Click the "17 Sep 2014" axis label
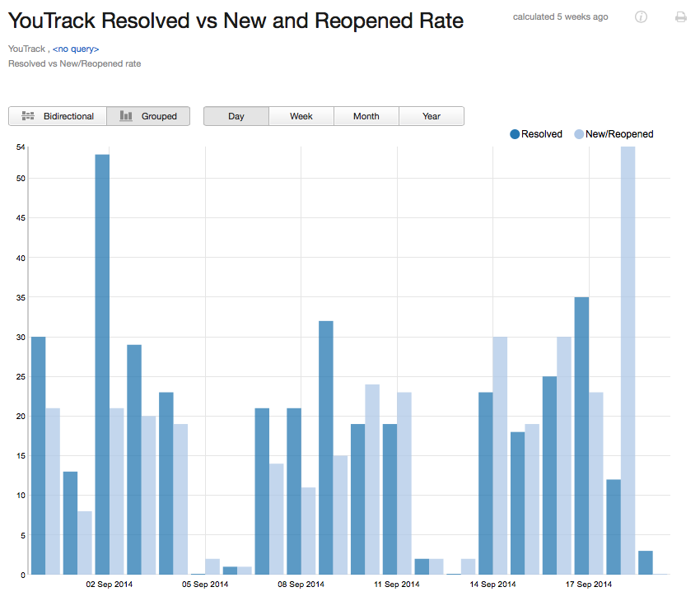Screen dimensions: 700x601 [587, 584]
